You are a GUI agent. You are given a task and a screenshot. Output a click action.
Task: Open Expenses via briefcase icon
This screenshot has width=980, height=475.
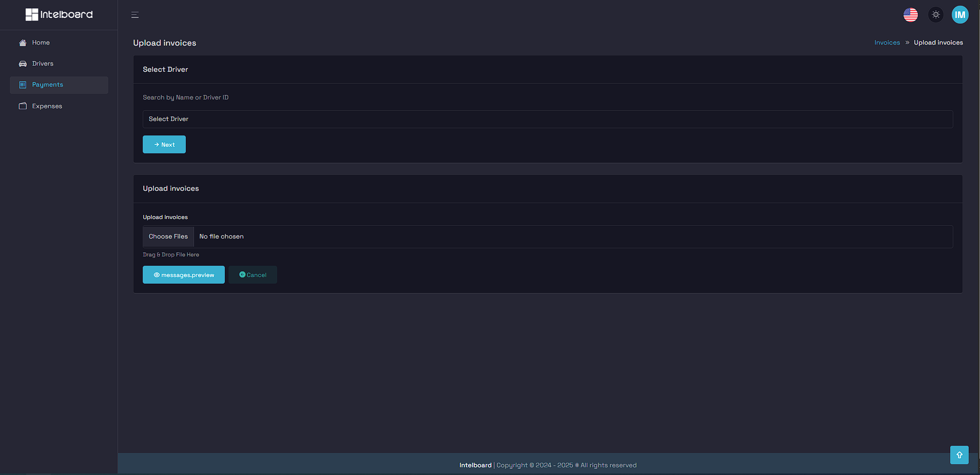(23, 106)
